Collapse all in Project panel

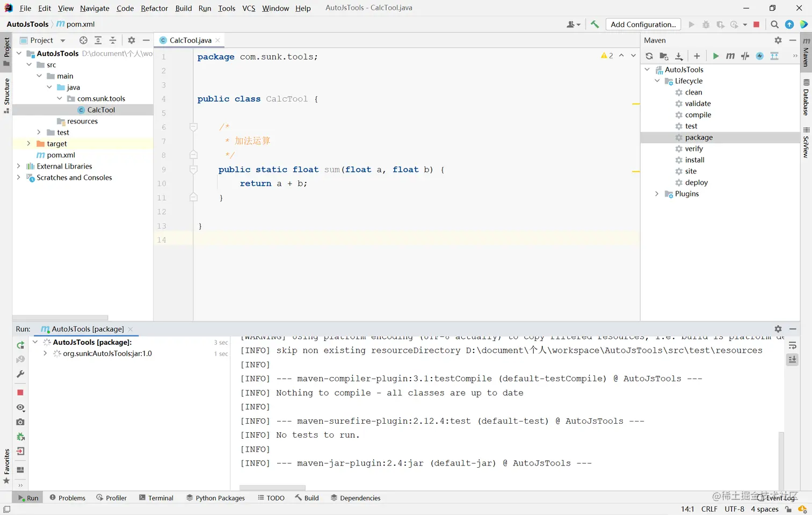pyautogui.click(x=113, y=40)
